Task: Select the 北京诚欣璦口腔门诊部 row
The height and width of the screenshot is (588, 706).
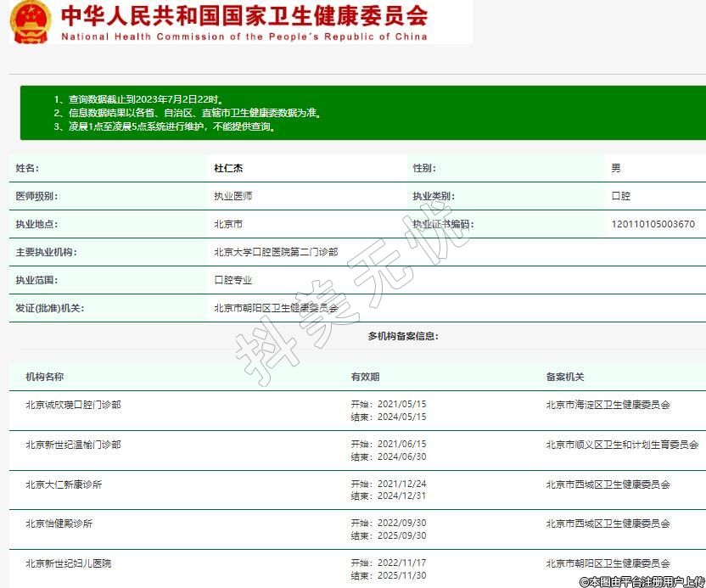Action: pos(73,405)
